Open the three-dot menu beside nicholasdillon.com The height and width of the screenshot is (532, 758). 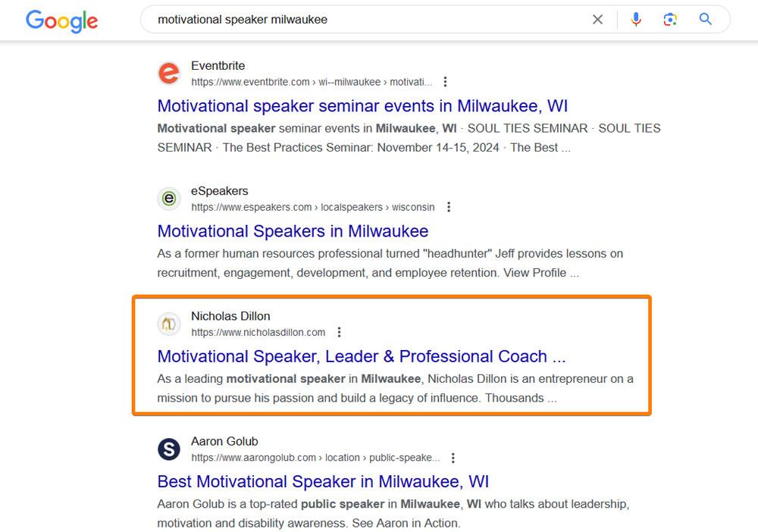point(340,333)
